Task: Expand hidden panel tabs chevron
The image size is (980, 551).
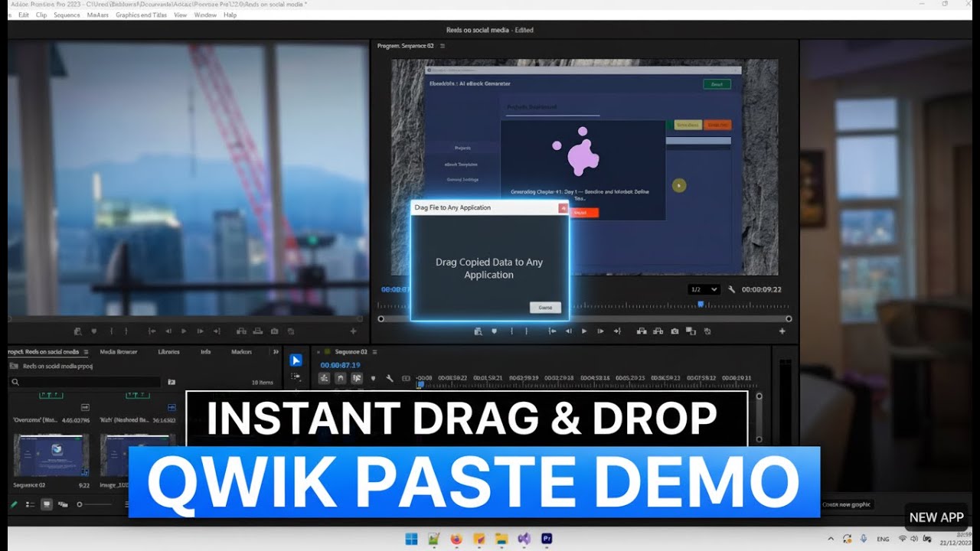Action: pyautogui.click(x=276, y=352)
